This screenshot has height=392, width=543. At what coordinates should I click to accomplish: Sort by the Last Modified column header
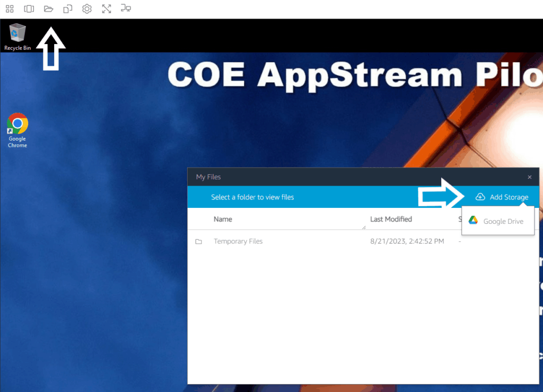(x=391, y=219)
